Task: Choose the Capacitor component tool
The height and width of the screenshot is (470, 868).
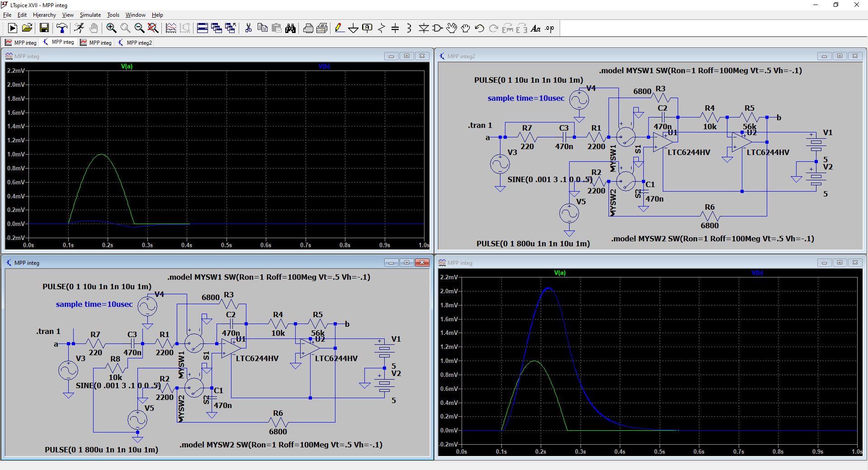Action: tap(395, 28)
